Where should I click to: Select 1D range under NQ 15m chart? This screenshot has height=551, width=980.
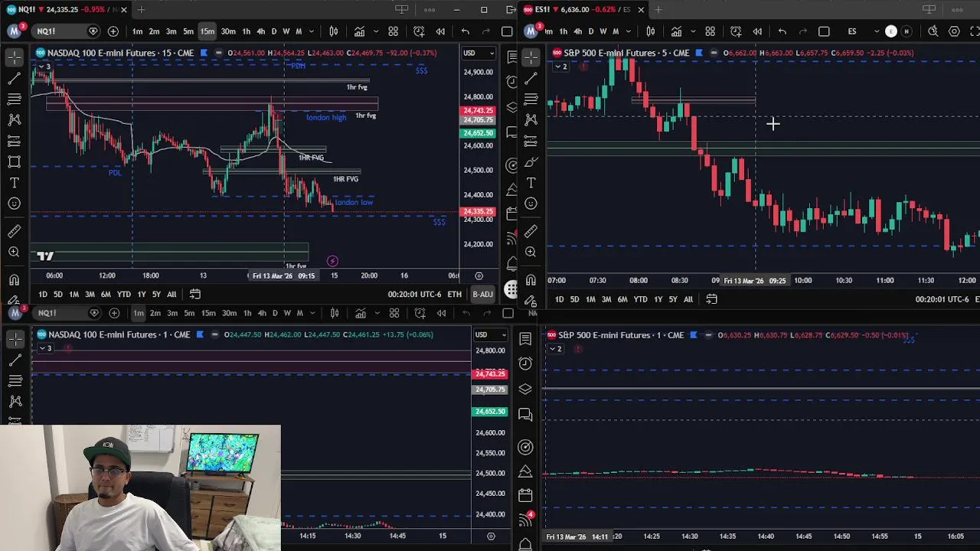pyautogui.click(x=43, y=295)
